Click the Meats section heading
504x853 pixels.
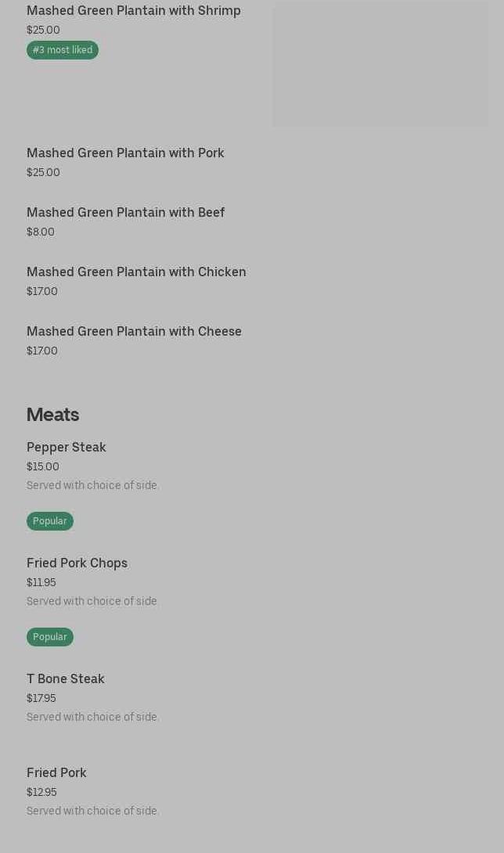click(52, 415)
